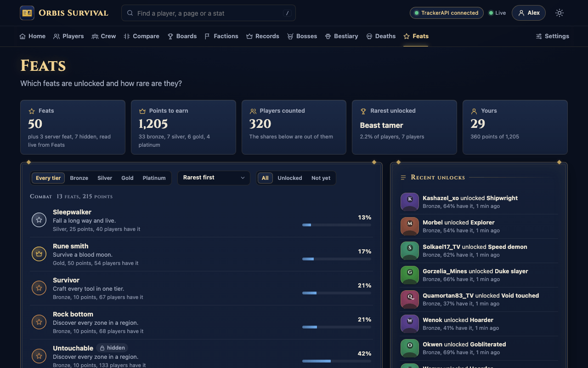Open Settings from the navigation bar
Image resolution: width=588 pixels, height=368 pixels.
552,36
